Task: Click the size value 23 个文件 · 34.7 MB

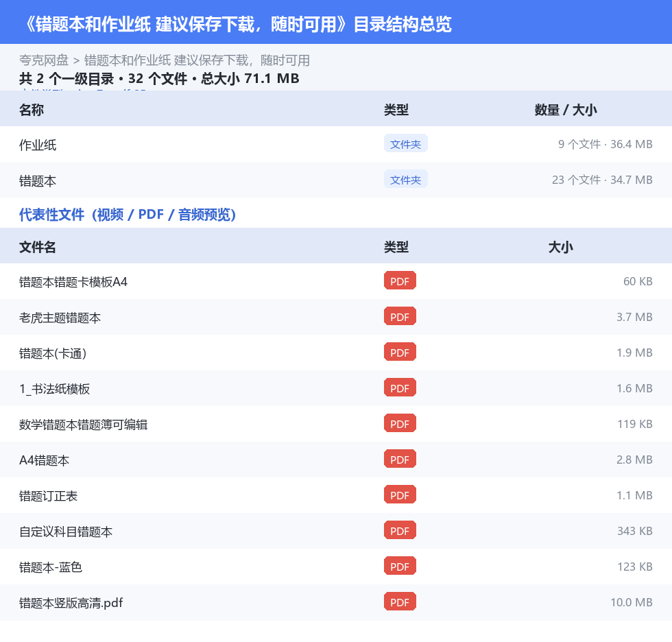Action: [x=602, y=180]
